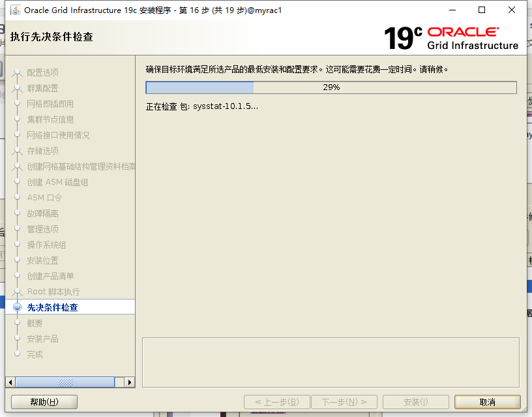The image size is (532, 417).
Task: Select the 创建产品清单 step
Action: pyautogui.click(x=50, y=276)
